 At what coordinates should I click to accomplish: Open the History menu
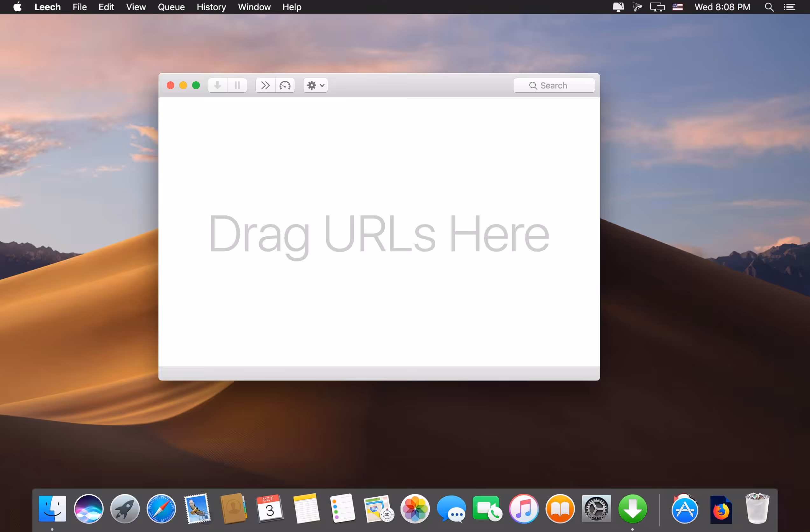pos(211,7)
